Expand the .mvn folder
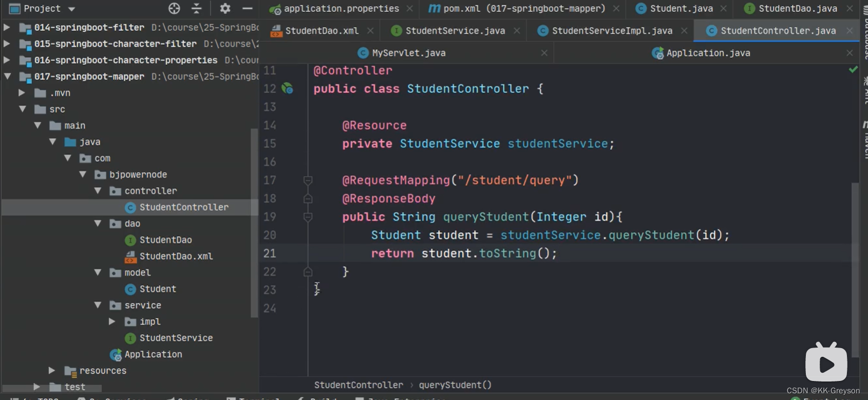The width and height of the screenshot is (868, 400). point(22,93)
